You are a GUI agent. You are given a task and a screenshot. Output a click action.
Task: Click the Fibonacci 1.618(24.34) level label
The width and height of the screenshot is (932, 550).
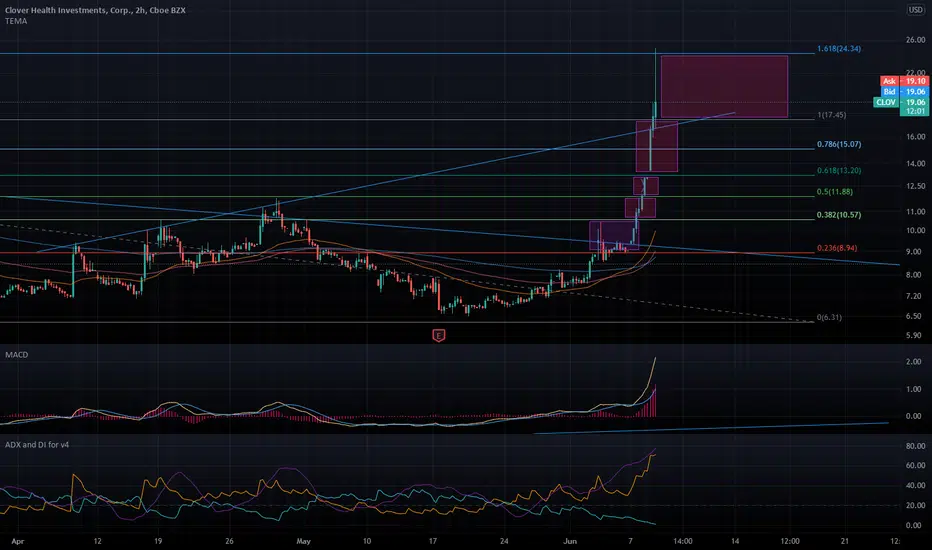[839, 49]
